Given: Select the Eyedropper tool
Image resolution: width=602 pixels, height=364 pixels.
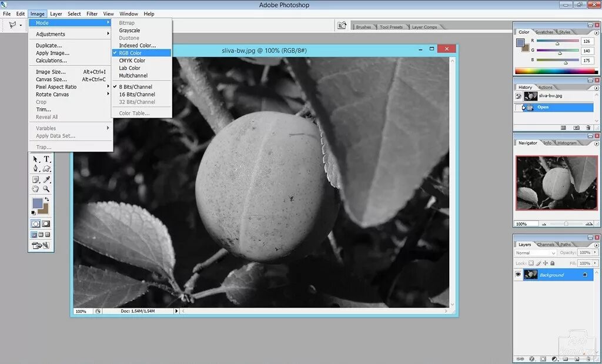Looking at the screenshot, I should point(46,179).
